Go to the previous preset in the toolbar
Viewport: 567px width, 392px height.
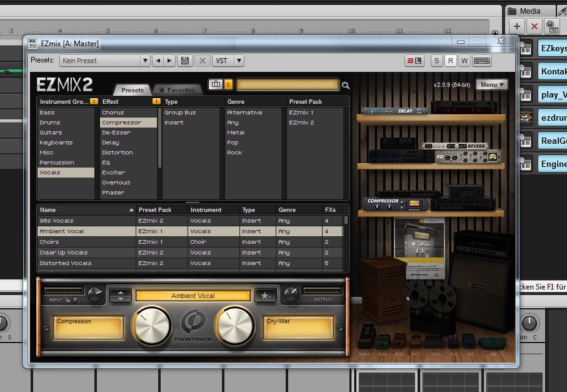158,61
